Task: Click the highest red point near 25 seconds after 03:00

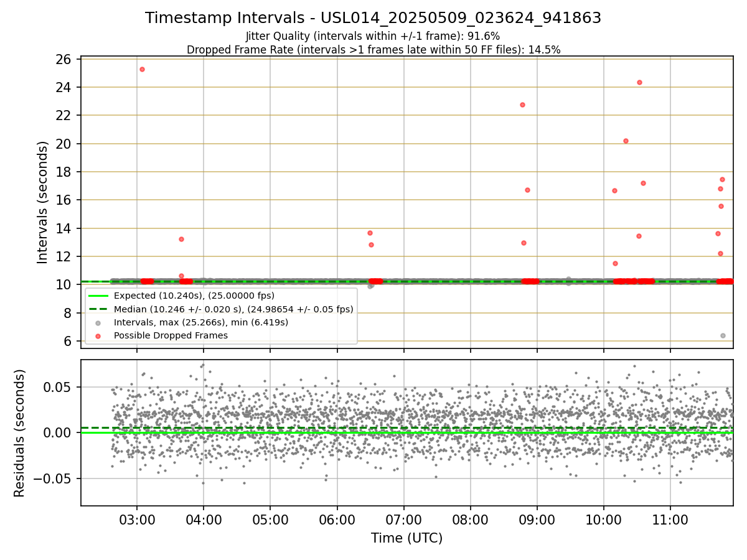Action: pos(142,69)
